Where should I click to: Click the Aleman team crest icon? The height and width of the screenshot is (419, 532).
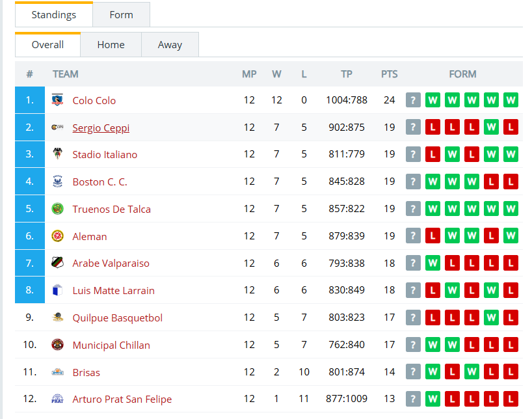(57, 236)
